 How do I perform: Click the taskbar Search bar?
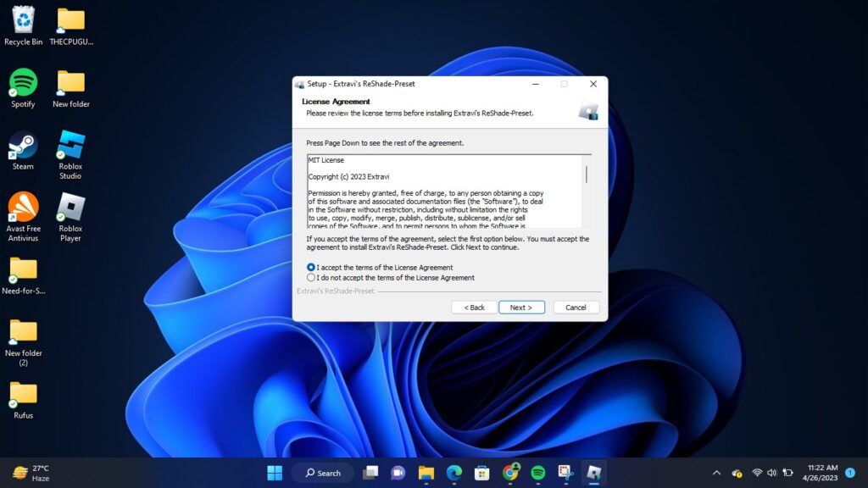322,473
